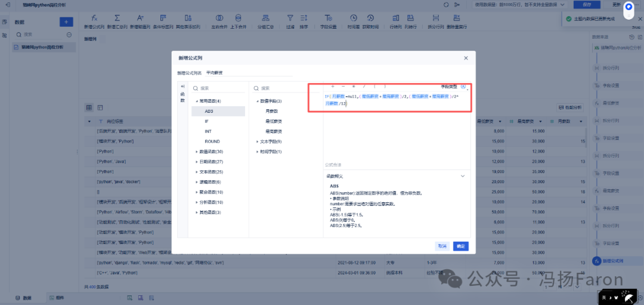Expand the 文本函数(25) group
Screen dimensions: 644x305
(197, 172)
